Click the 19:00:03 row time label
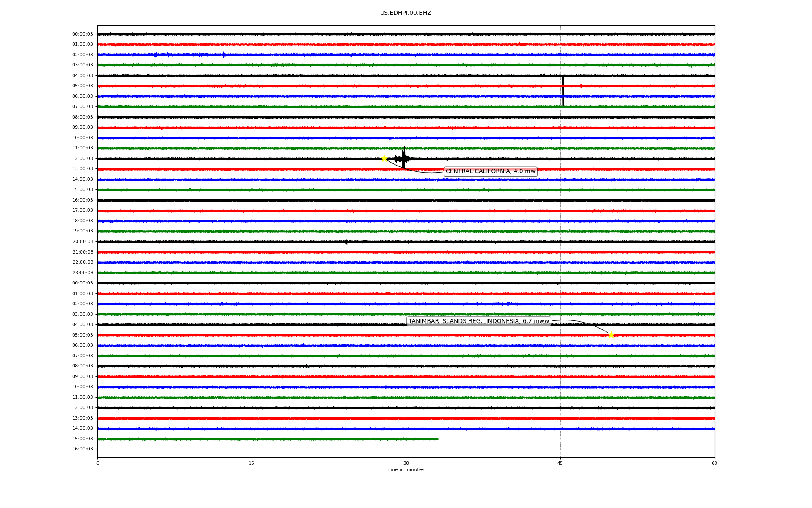This screenshot has width=812, height=508. pos(82,231)
